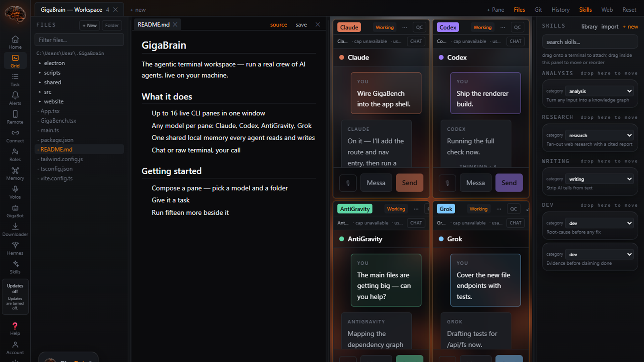Click the GigaBrain brain logo
Viewport: 644px width, 362px height.
tap(15, 15)
